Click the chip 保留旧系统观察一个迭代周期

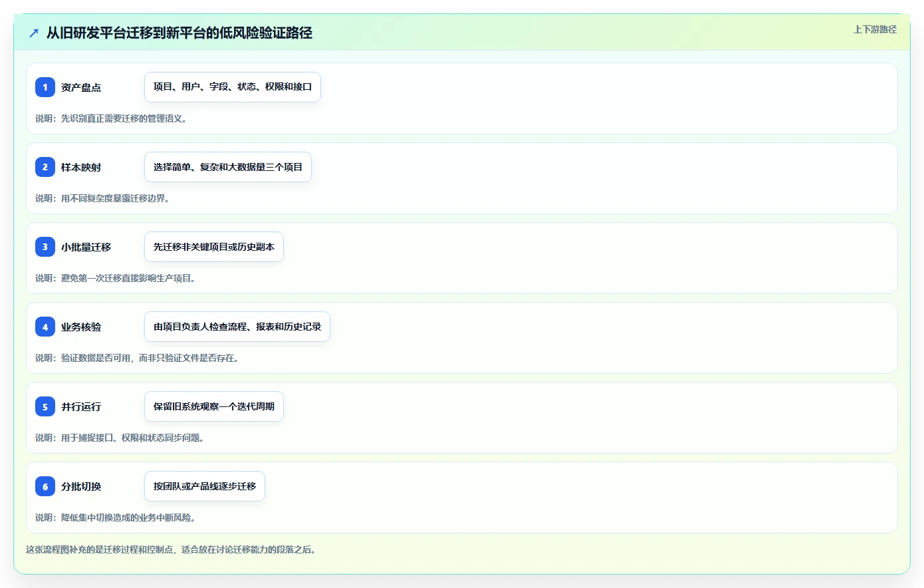[214, 406]
